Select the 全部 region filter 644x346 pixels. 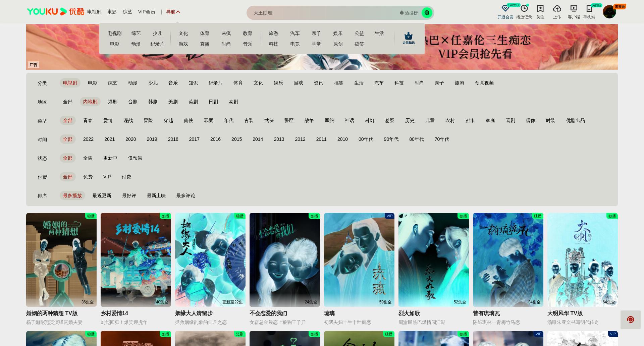coord(68,102)
